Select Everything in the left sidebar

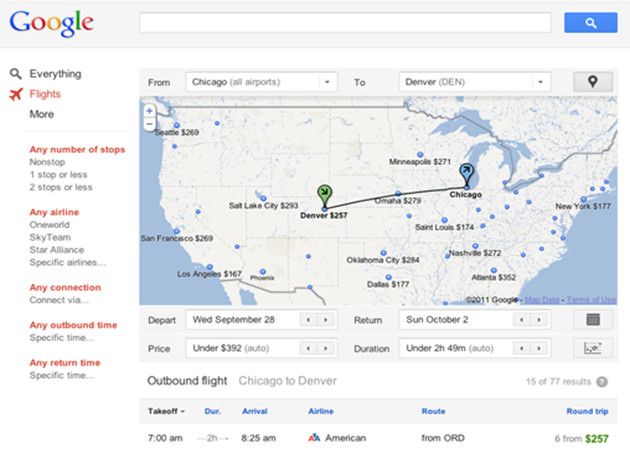point(55,74)
